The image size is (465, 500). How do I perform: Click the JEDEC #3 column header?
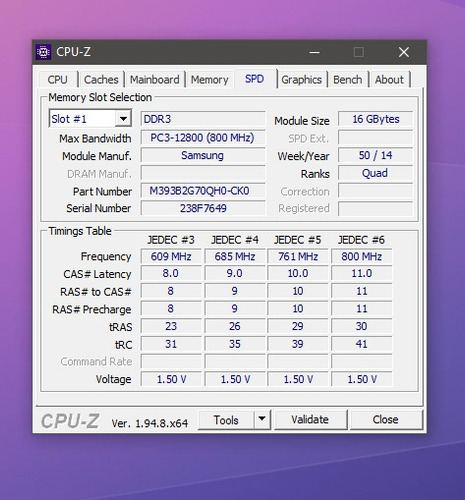tap(171, 240)
